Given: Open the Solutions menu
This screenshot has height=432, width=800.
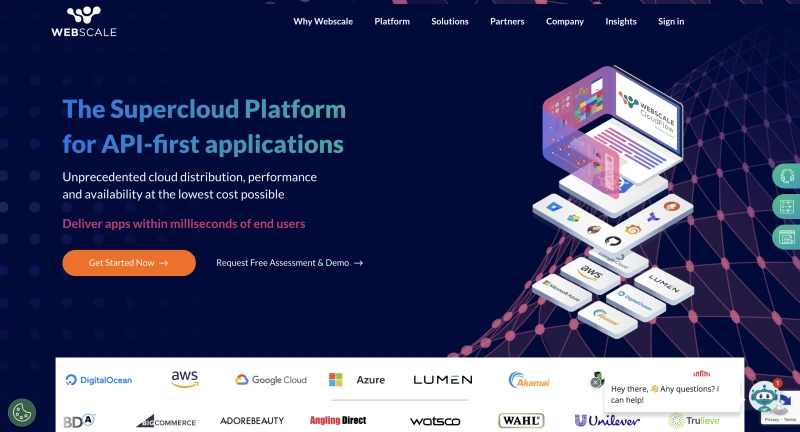Looking at the screenshot, I should 449,21.
